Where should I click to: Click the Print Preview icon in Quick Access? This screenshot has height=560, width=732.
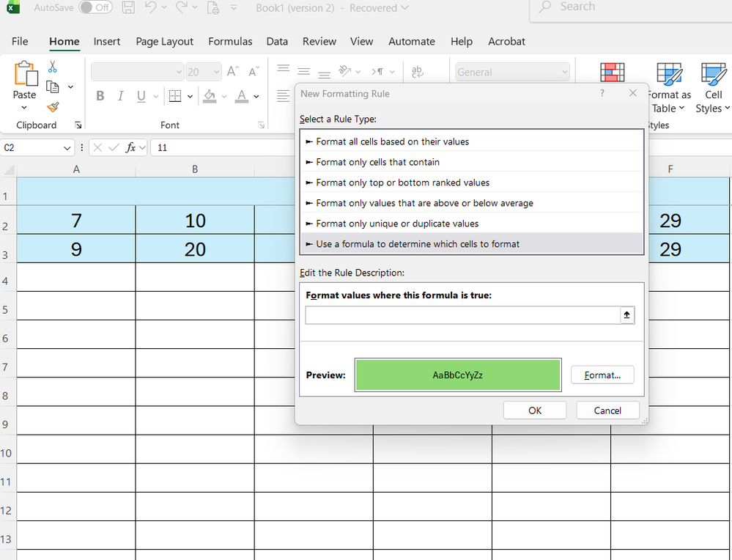[x=213, y=7]
